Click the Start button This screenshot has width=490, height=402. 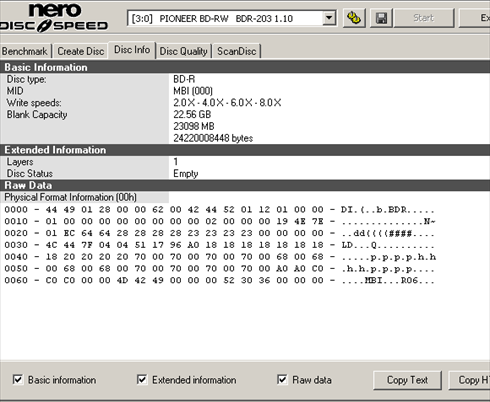point(424,18)
